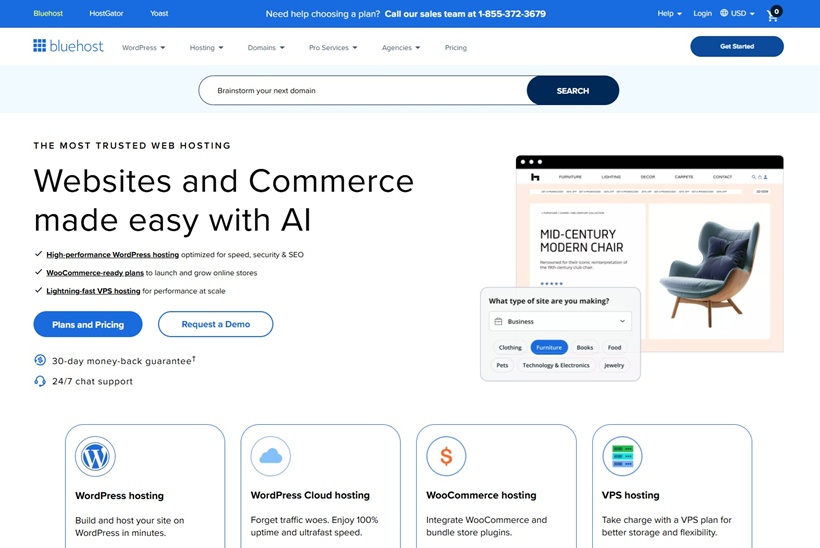Click the WordPress hosting card title
The image size is (820, 548).
pyautogui.click(x=119, y=496)
